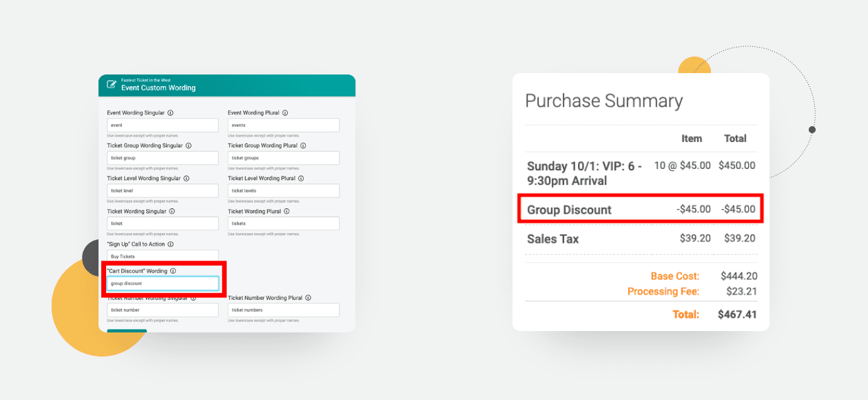Select the "Buy Tickets" call-to-action field
Viewport: 868px width, 400px height.
(163, 255)
